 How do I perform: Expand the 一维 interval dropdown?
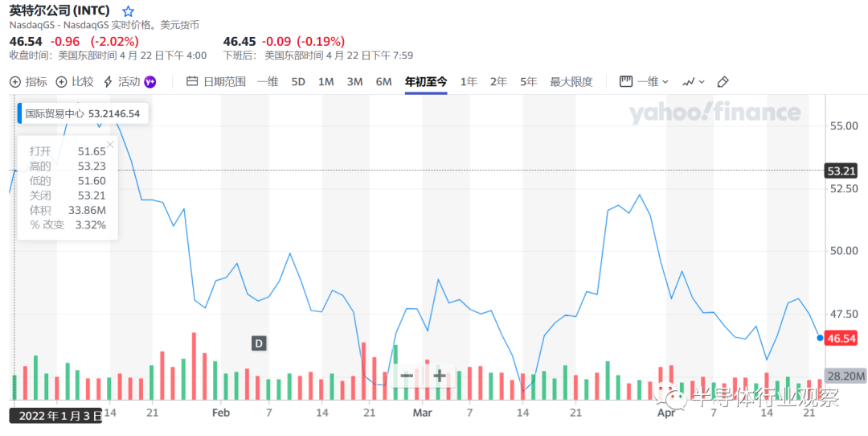click(645, 82)
